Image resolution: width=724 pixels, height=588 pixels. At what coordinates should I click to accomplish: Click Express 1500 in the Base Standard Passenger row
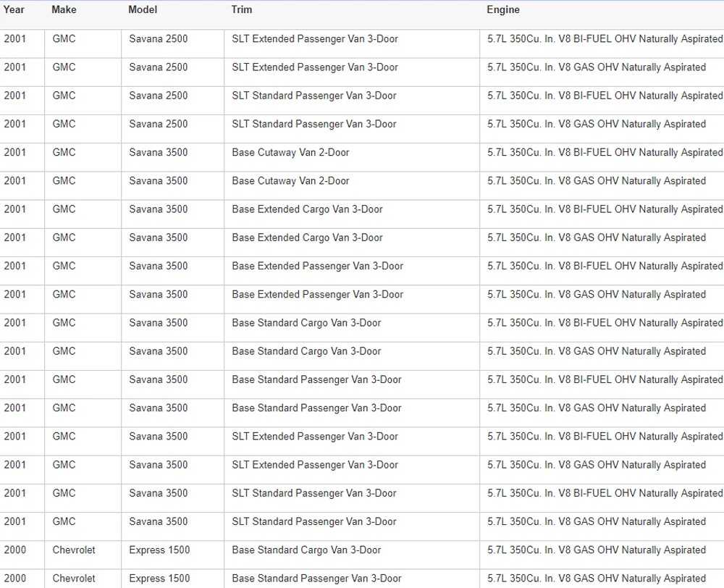(x=159, y=579)
